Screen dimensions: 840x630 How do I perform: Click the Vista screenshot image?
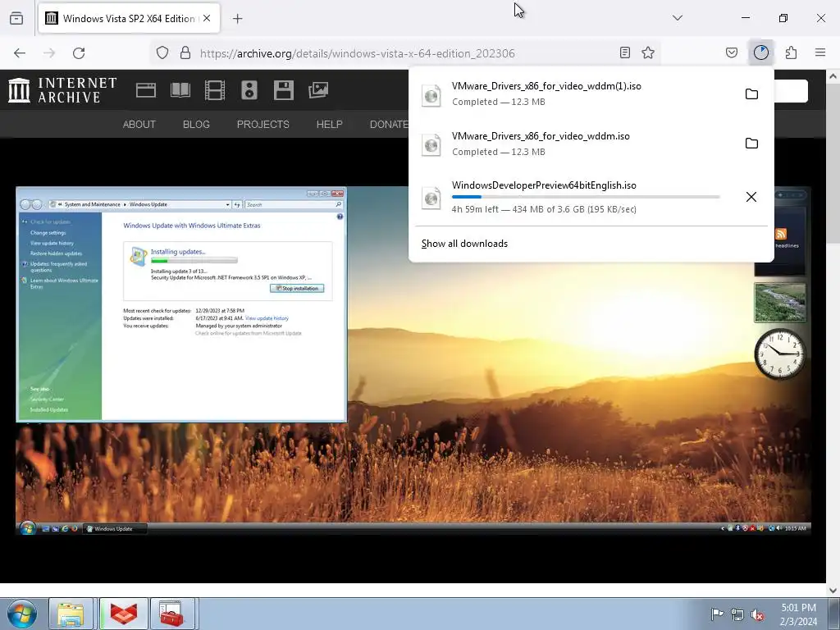coord(413,361)
